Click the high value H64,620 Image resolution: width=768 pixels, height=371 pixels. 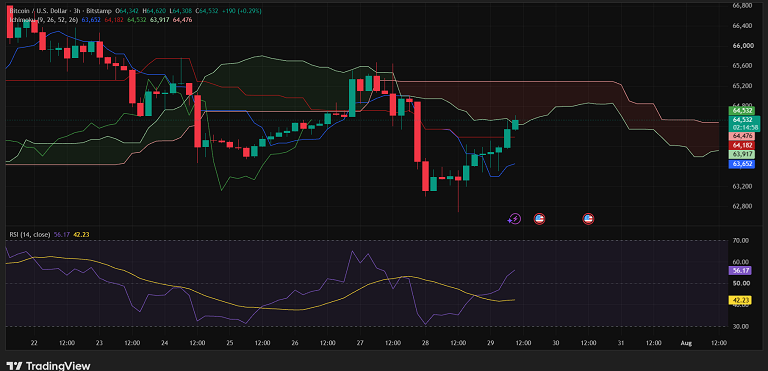[154, 11]
